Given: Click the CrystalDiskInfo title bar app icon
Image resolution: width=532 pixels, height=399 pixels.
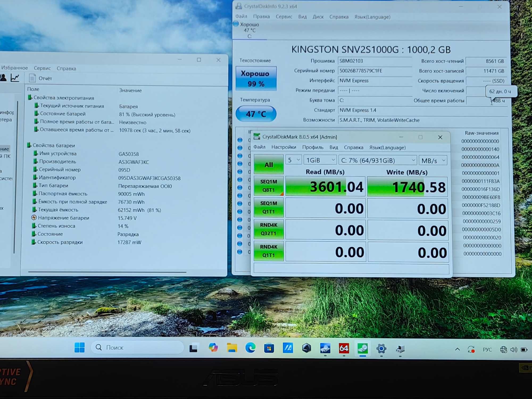Looking at the screenshot, I should 239,6.
